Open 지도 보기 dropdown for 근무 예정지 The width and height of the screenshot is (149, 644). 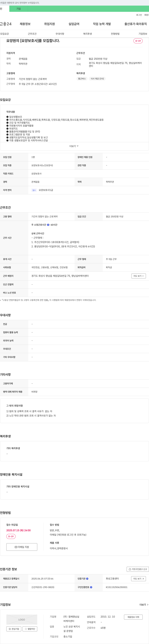pyautogui.click(x=138, y=276)
